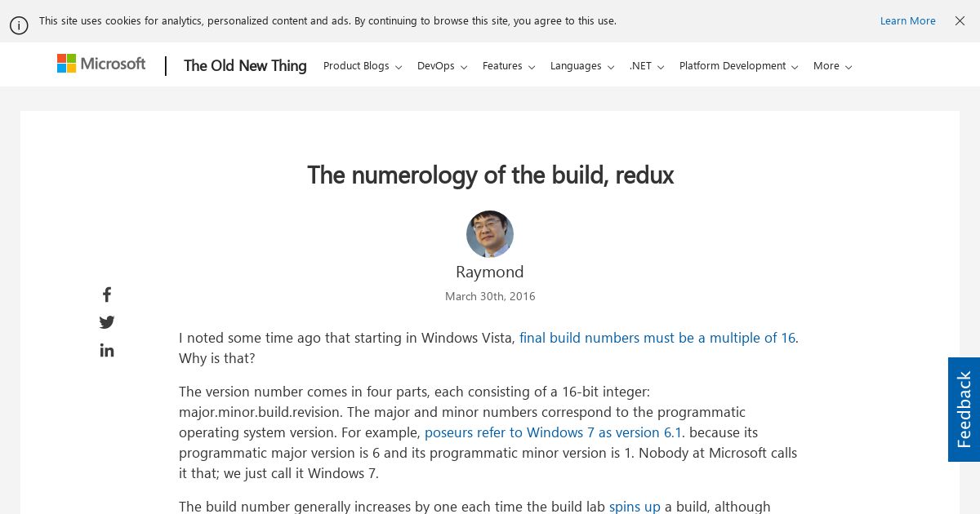The width and height of the screenshot is (980, 514).
Task: Open 'final build numbers must be a multiple of 16' link
Action: (x=657, y=338)
